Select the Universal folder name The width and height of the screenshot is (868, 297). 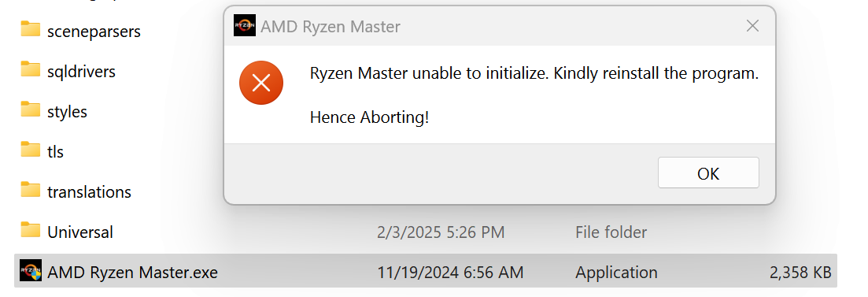point(80,232)
